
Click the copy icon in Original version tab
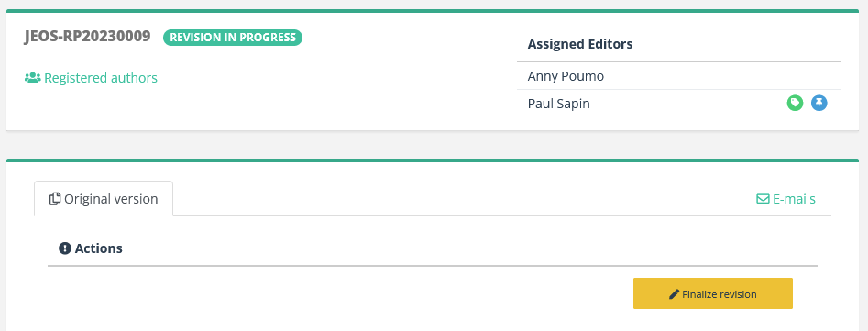click(x=55, y=199)
